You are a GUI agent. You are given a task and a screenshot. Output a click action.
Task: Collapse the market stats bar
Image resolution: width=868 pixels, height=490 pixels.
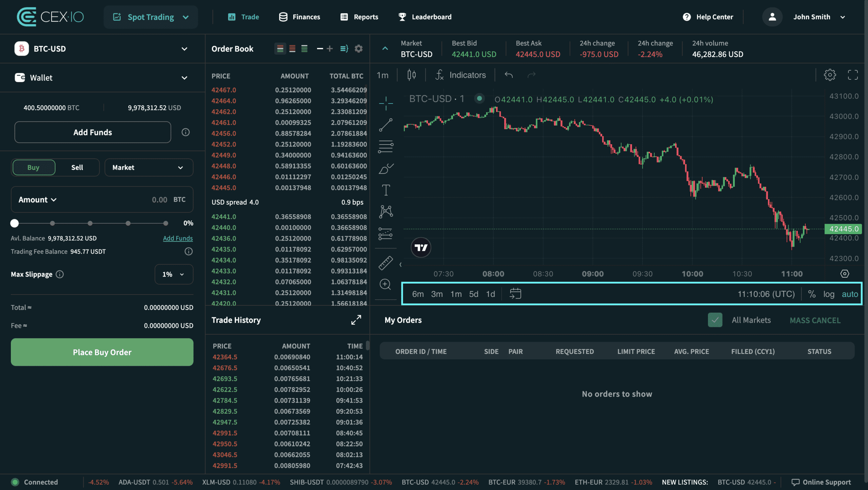click(x=385, y=49)
